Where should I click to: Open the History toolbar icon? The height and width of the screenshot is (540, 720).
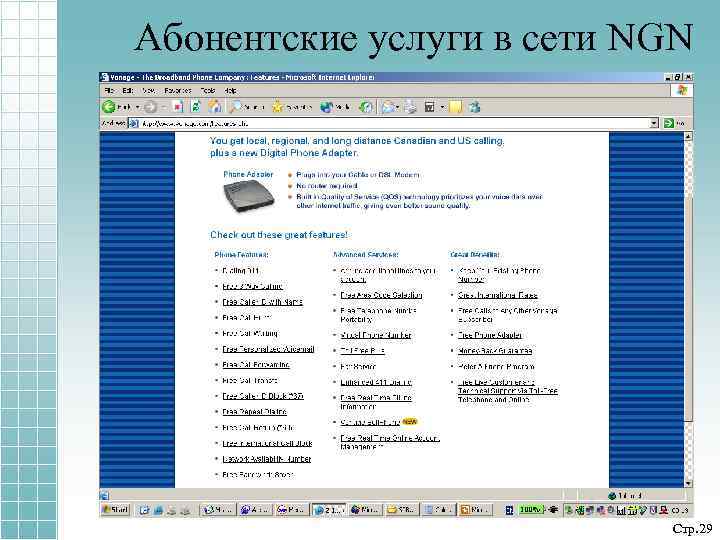tap(366, 107)
